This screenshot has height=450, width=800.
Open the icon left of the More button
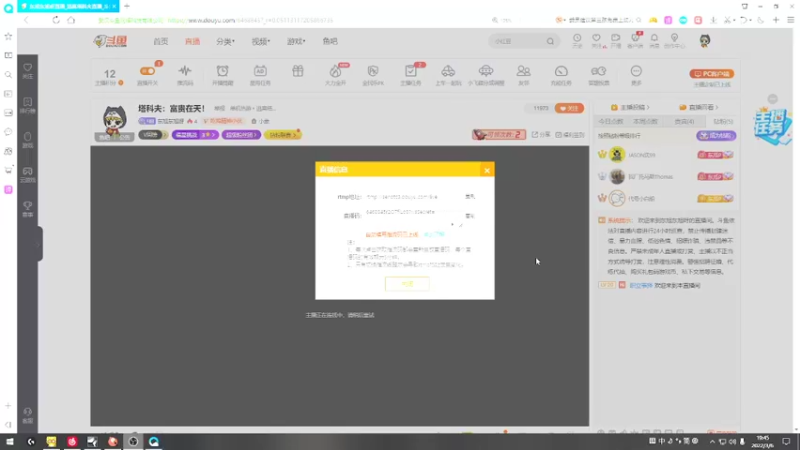pos(598,74)
